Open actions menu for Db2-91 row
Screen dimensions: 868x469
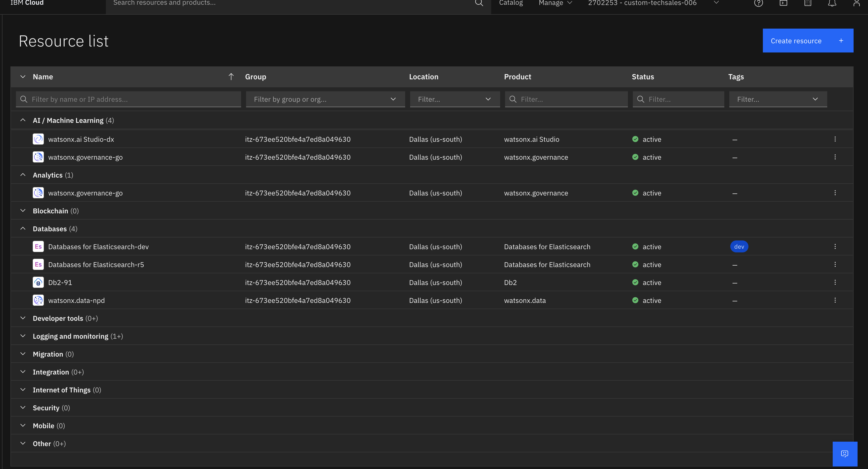835,282
